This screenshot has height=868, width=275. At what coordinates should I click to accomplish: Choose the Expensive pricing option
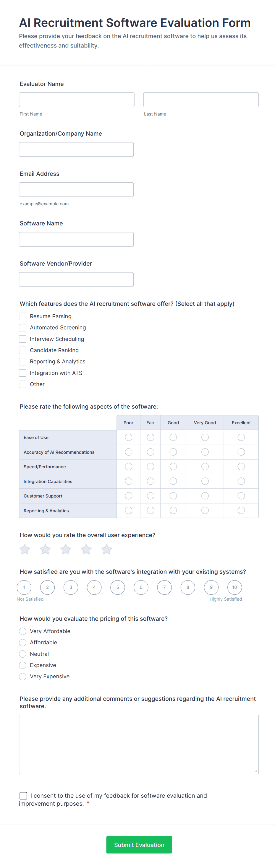click(x=22, y=665)
